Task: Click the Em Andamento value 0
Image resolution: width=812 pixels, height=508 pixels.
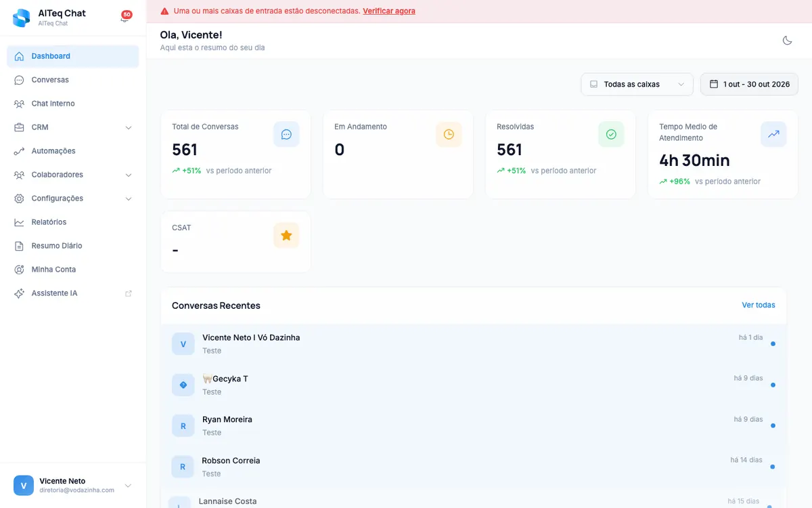Action: (x=340, y=150)
